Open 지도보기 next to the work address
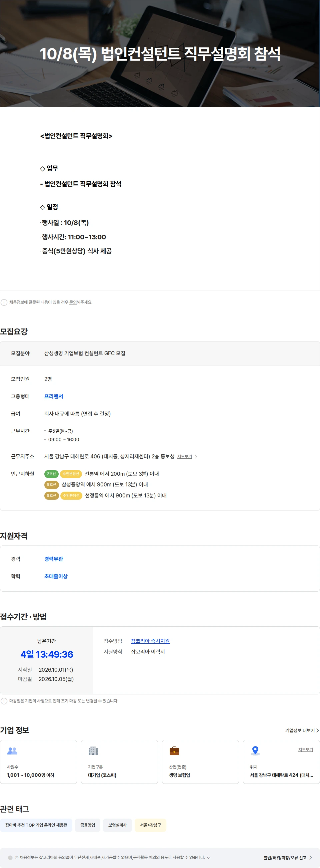Screen dimensions: 320x868 (x=184, y=457)
